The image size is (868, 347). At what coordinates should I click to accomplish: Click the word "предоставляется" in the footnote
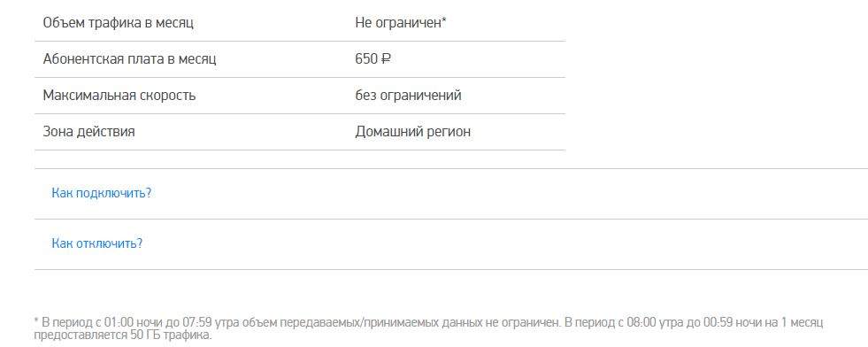coord(81,335)
